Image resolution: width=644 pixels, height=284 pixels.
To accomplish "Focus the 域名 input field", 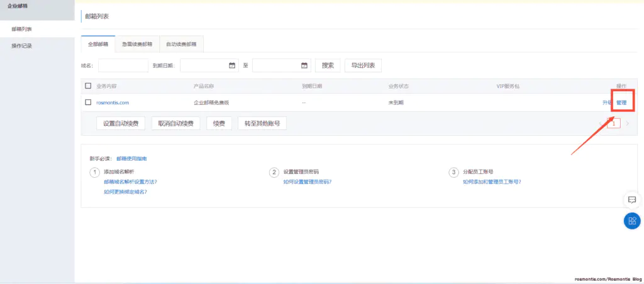I will (123, 65).
